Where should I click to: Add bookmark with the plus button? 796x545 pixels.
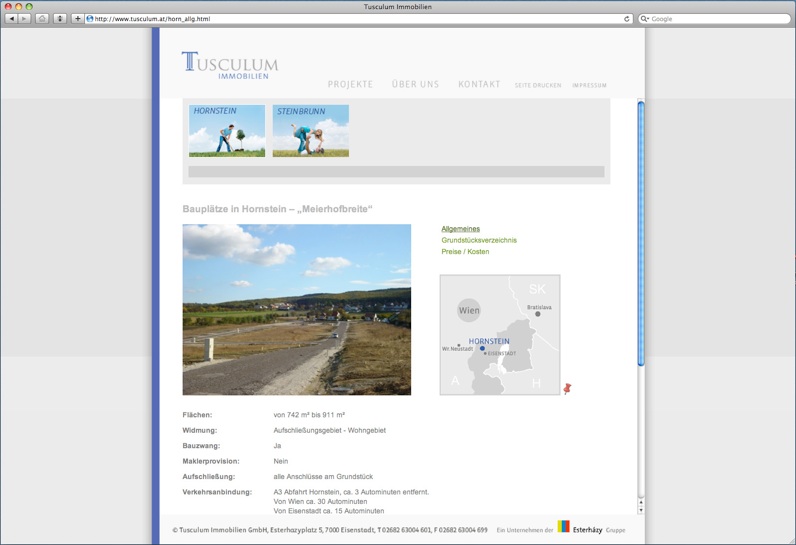coord(77,19)
